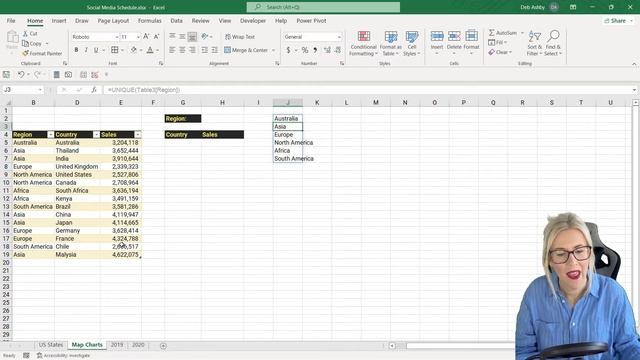Open the Font dialog launcher
Image resolution: width=640 pixels, height=360 pixels.
(x=161, y=64)
